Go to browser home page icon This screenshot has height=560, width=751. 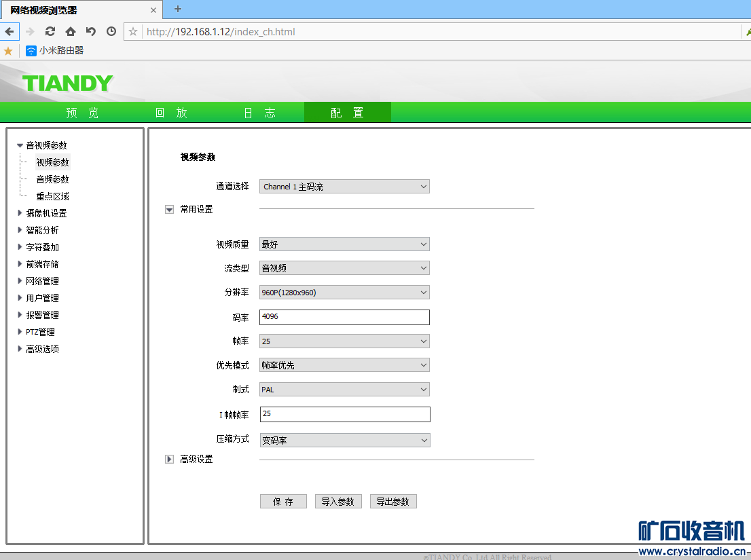pos(71,32)
